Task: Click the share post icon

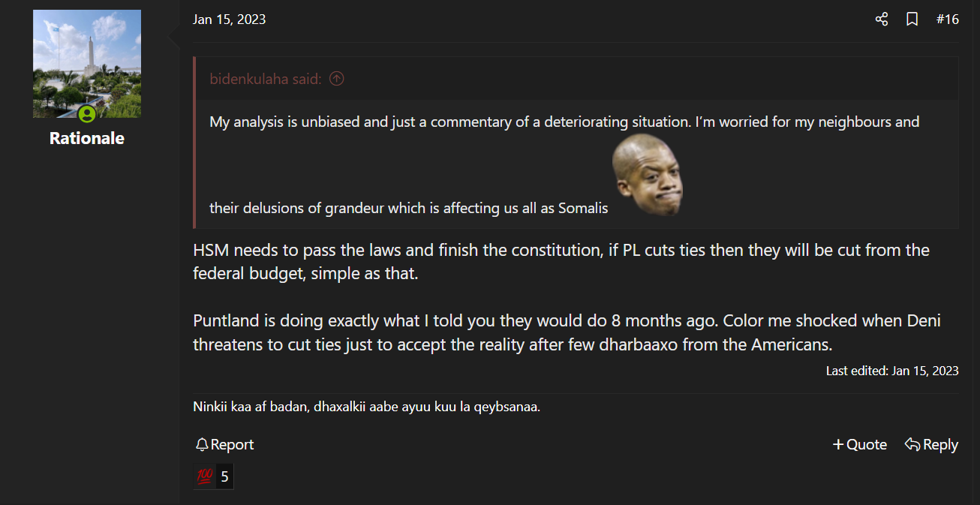Action: tap(882, 20)
